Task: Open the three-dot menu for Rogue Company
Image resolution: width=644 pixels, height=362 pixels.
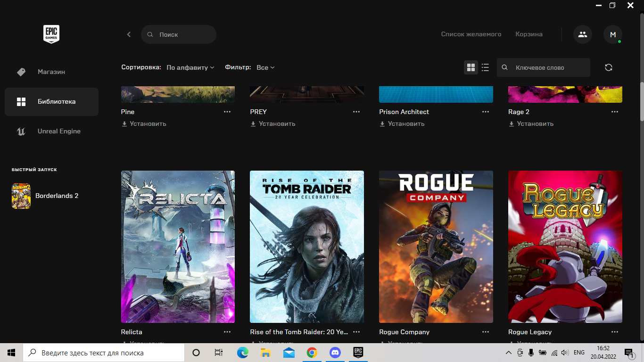Action: click(486, 332)
